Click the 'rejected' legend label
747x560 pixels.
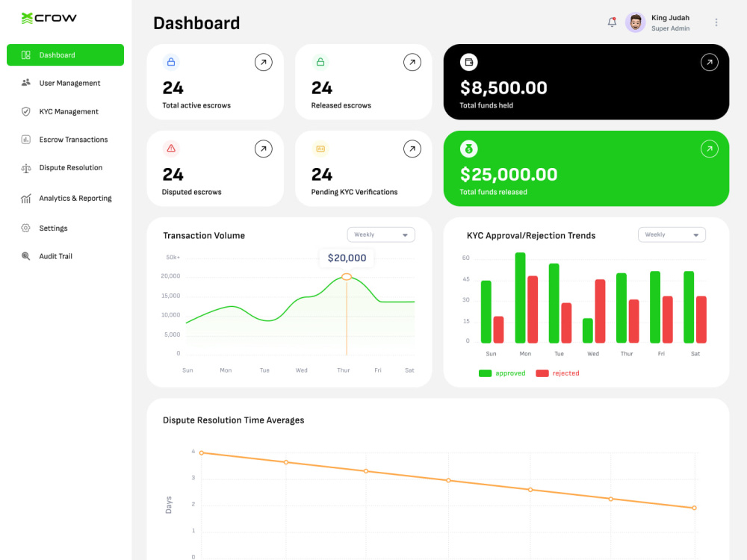pyautogui.click(x=566, y=373)
